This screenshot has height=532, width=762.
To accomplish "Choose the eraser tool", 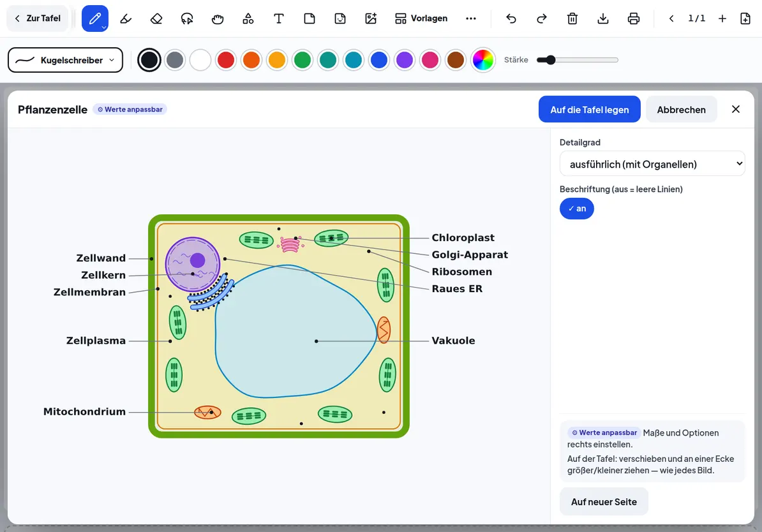I will pyautogui.click(x=156, y=18).
